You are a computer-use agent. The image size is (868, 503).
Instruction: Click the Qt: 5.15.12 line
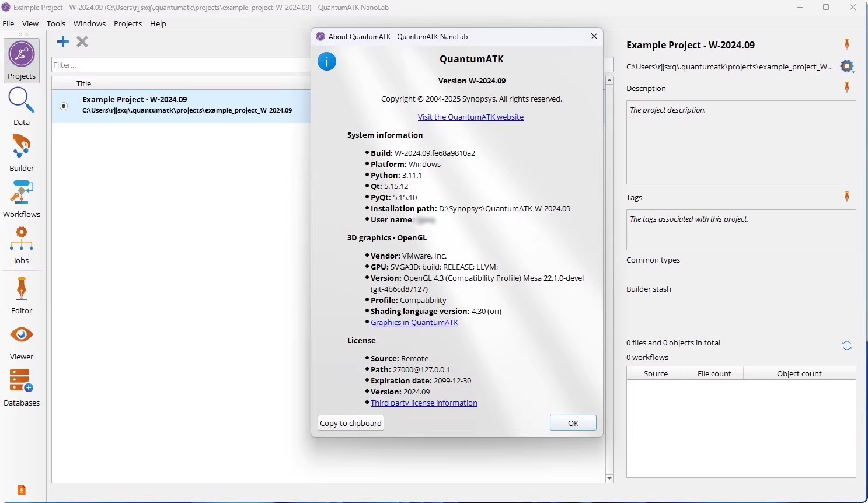(389, 186)
